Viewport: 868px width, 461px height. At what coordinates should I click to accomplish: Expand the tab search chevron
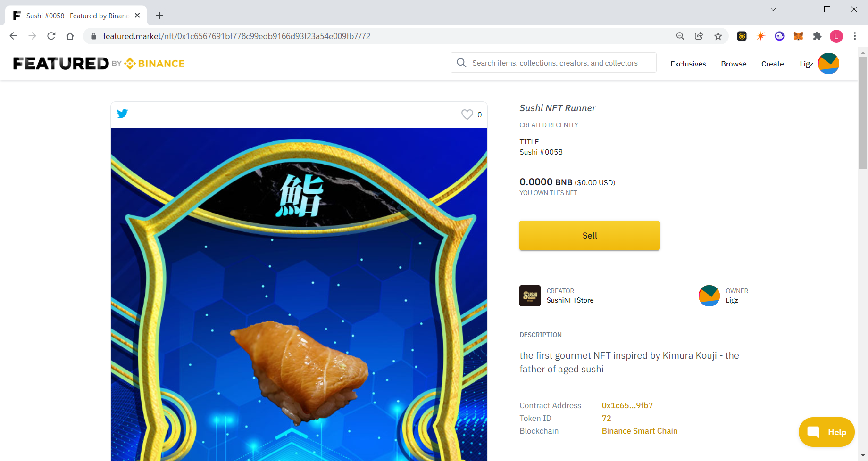773,9
